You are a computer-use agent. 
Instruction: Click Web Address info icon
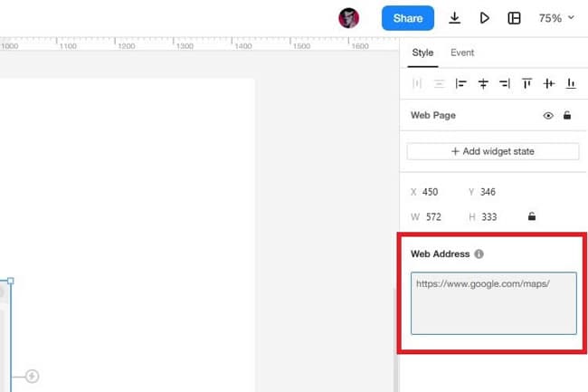pyautogui.click(x=479, y=254)
